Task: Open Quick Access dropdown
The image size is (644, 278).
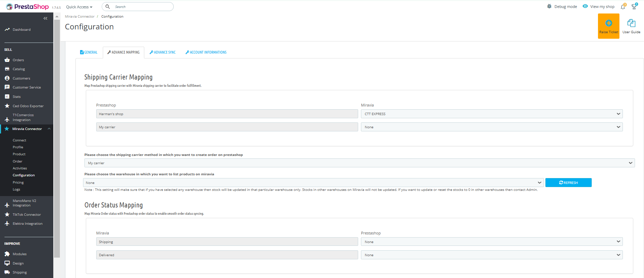Action: pos(79,7)
